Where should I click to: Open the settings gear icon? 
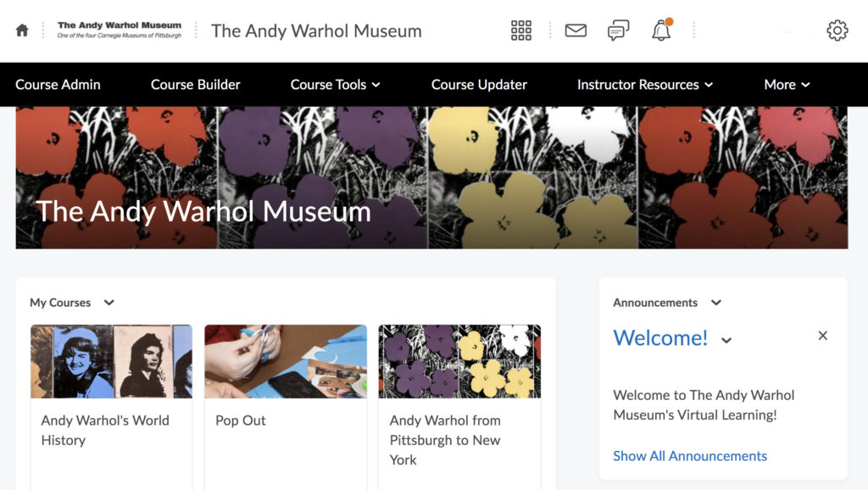[837, 31]
